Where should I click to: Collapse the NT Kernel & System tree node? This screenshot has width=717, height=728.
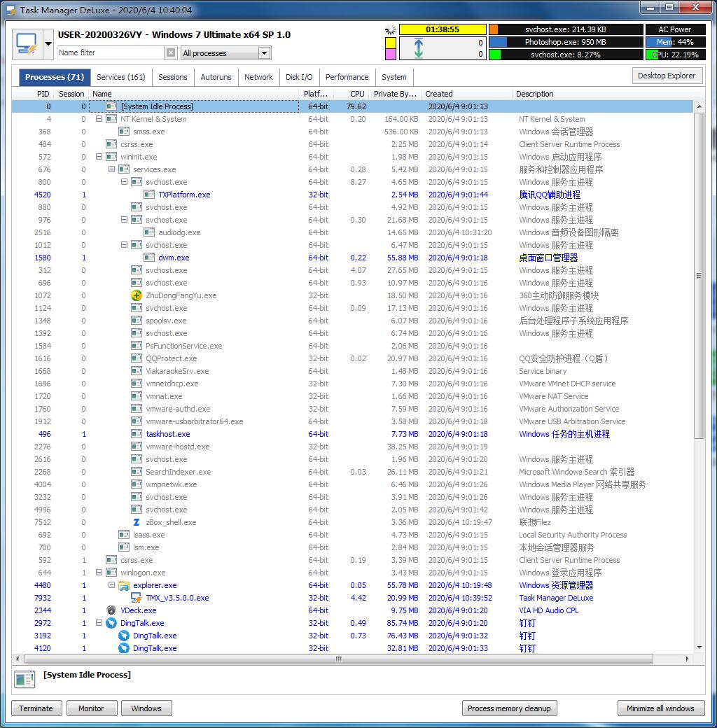pyautogui.click(x=99, y=119)
